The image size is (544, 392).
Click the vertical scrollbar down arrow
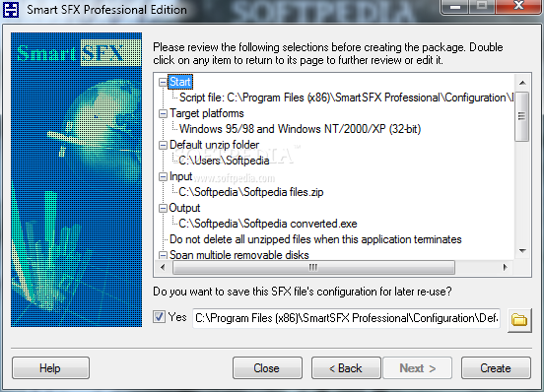[522, 250]
